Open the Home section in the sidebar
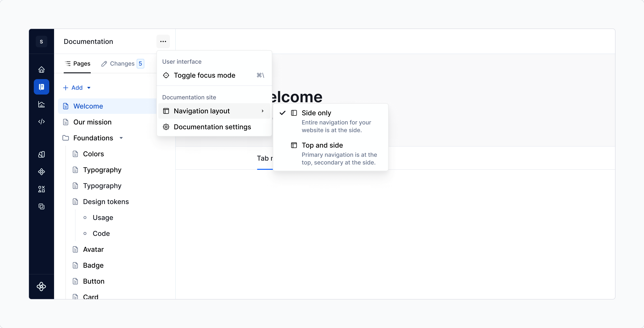Image resolution: width=644 pixels, height=328 pixels. click(x=42, y=69)
